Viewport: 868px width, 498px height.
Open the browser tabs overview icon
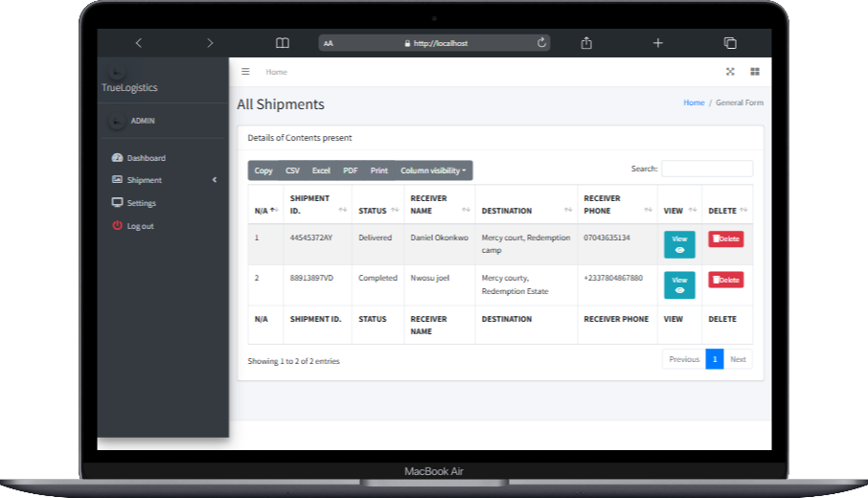(730, 43)
